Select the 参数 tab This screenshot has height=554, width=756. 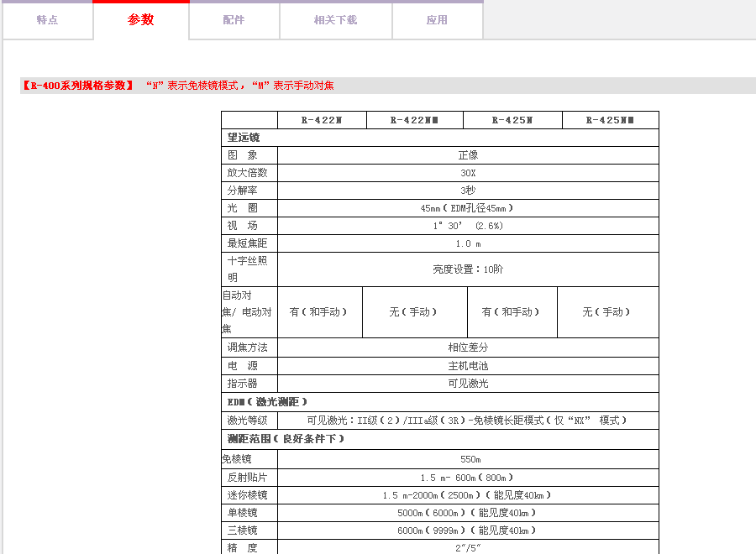[x=141, y=20]
